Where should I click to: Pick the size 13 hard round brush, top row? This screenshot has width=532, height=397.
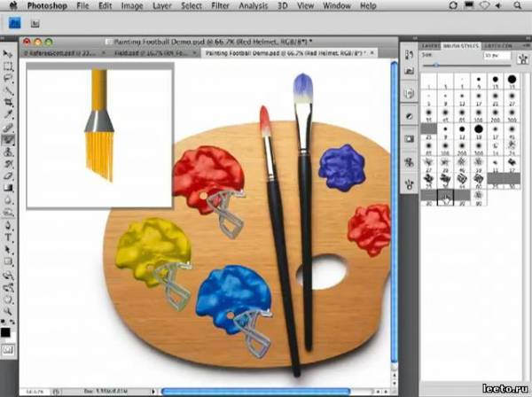tap(496, 80)
